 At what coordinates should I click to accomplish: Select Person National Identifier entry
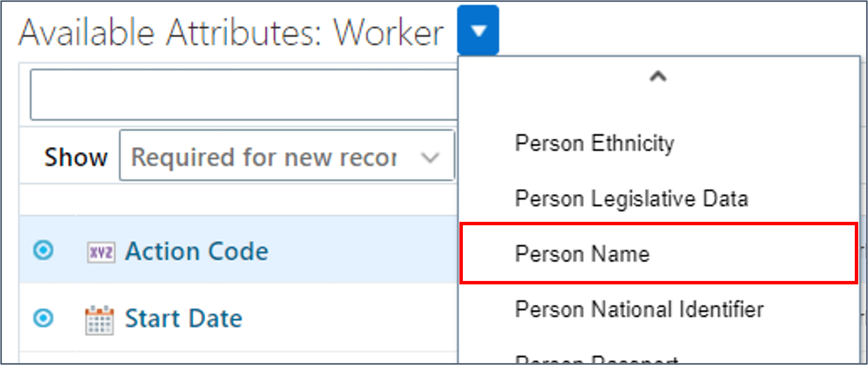tap(639, 309)
